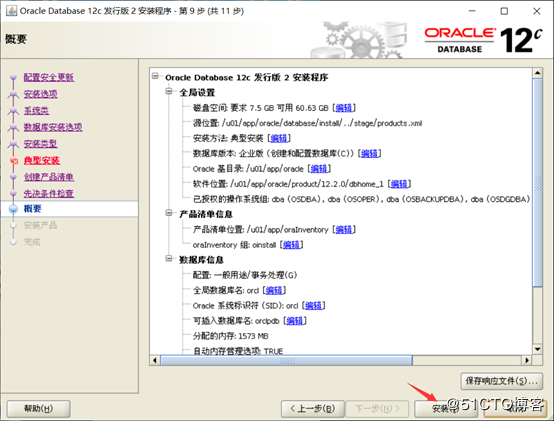Go to the 先决条件检查 step
The image size is (554, 421).
pos(49,194)
